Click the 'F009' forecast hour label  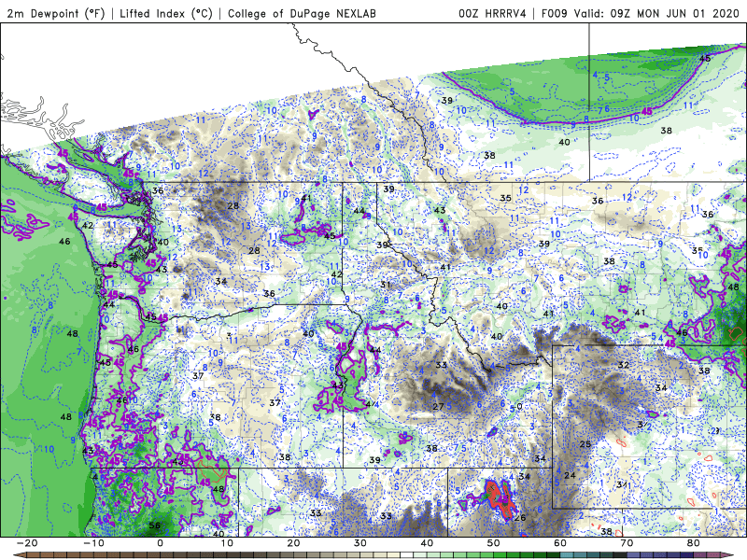pos(555,13)
